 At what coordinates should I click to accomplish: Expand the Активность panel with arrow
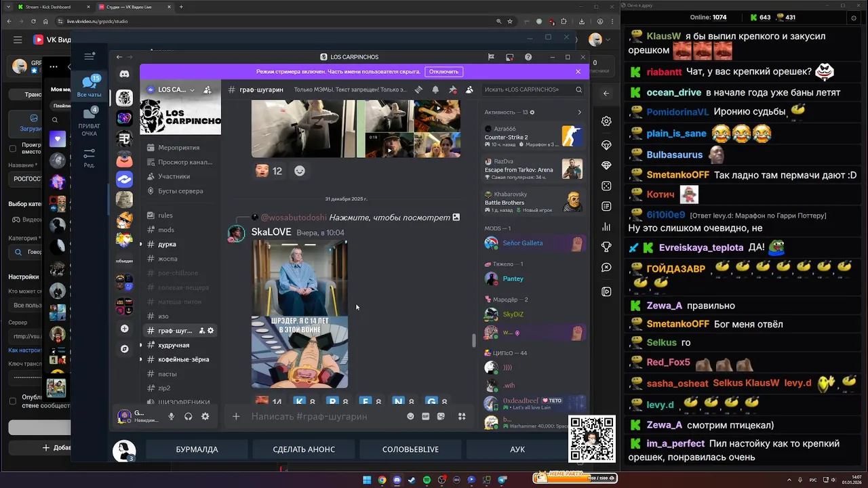[579, 112]
